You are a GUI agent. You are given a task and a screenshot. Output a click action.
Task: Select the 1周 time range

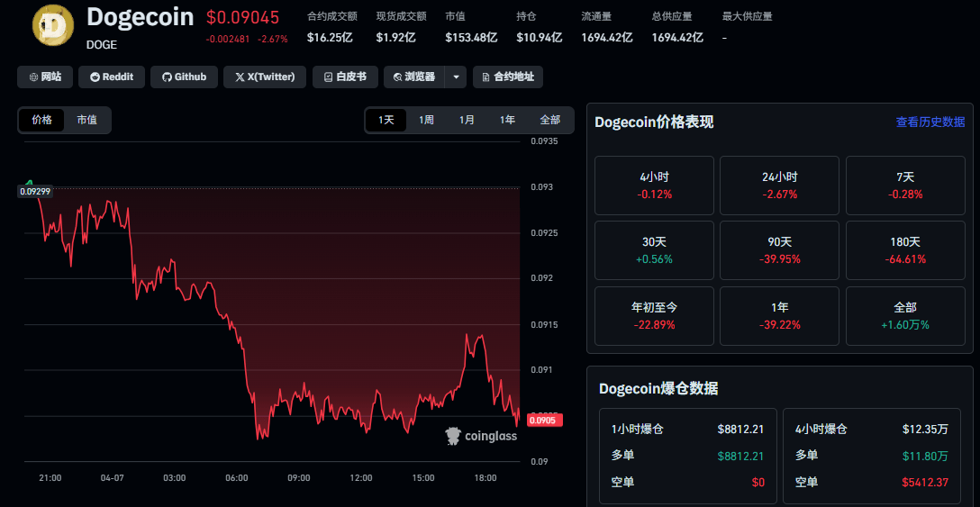pyautogui.click(x=426, y=120)
